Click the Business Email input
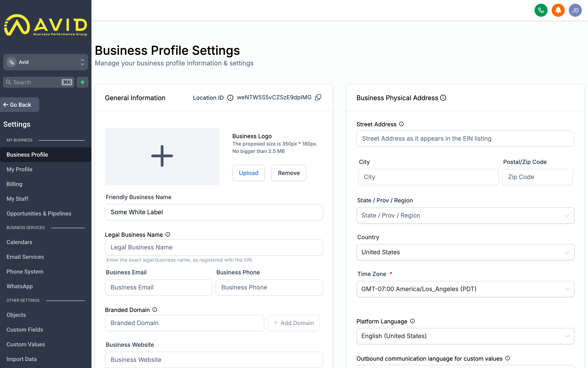Viewport: 588px width, 368px height. 158,287
